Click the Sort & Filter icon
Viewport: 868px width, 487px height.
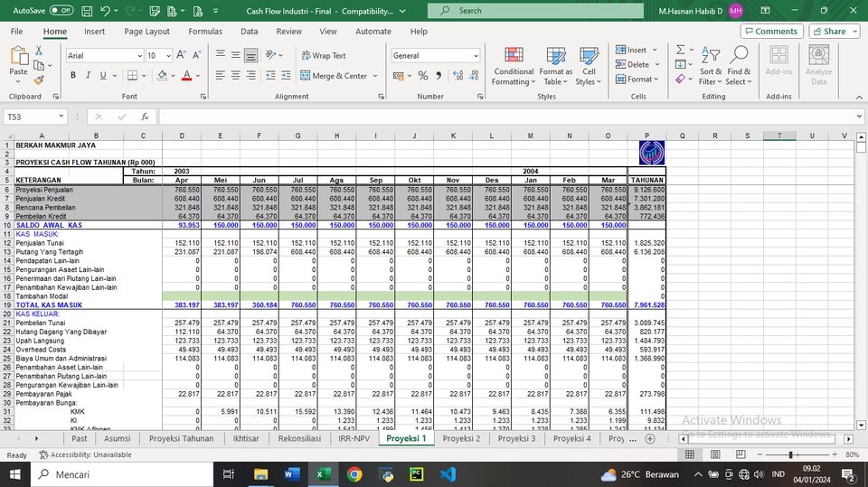pos(711,55)
